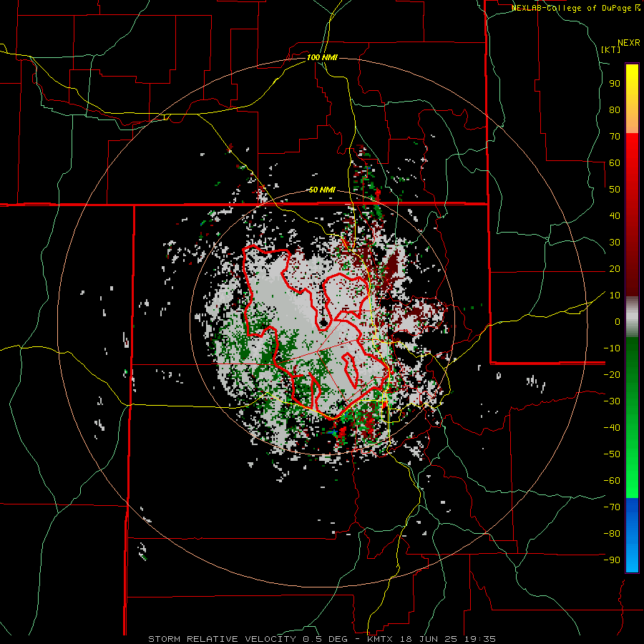Select the positive "20" scale value
The image size is (644, 644).
point(615,268)
